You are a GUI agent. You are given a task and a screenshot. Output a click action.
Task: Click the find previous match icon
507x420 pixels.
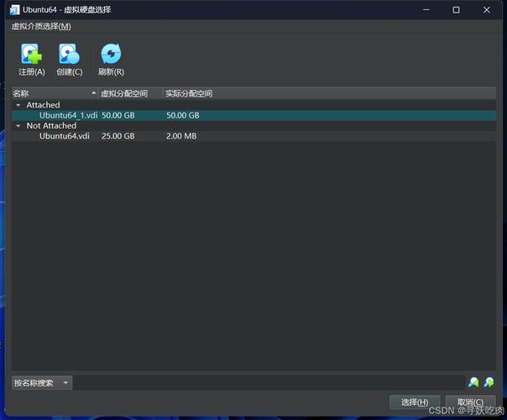pos(473,383)
